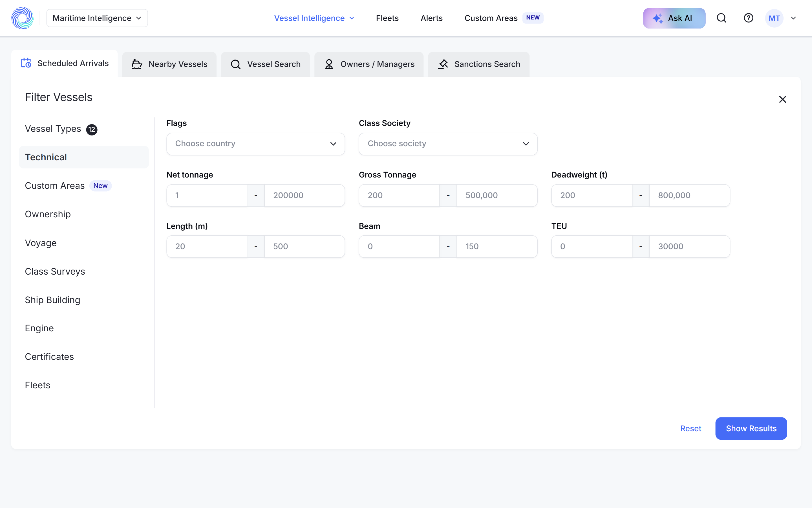The width and height of the screenshot is (812, 508).
Task: Click the Length maximum field
Action: click(304, 247)
